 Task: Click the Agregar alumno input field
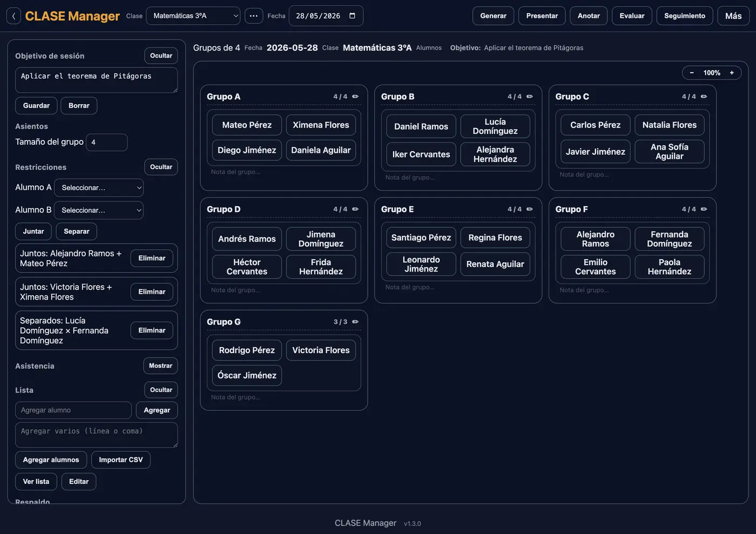coord(73,410)
